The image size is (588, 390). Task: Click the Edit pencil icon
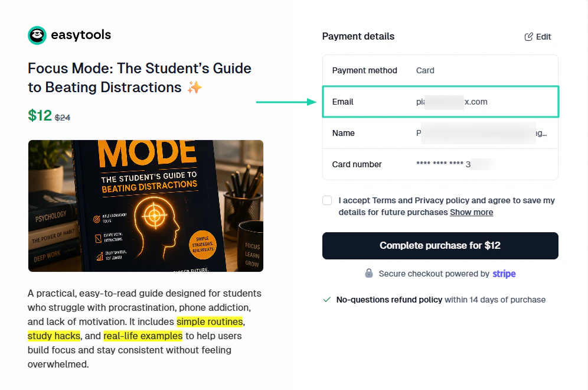point(528,37)
